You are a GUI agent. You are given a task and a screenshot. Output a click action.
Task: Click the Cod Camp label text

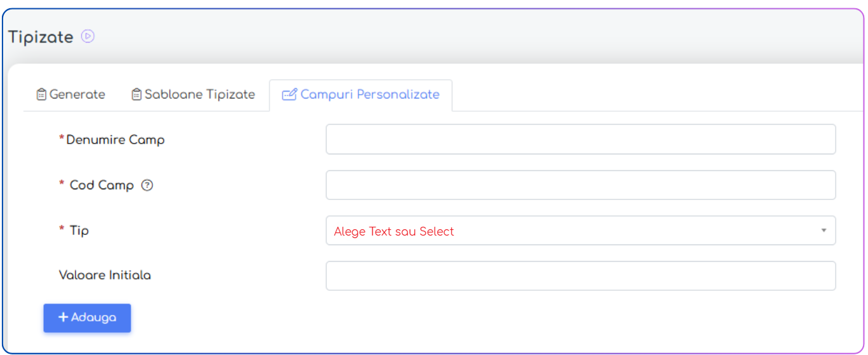(x=102, y=185)
